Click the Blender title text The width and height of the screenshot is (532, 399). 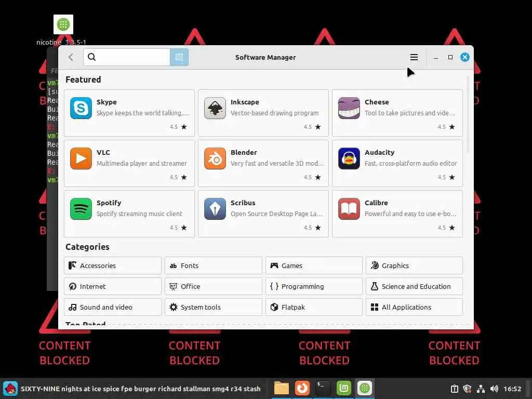click(244, 152)
